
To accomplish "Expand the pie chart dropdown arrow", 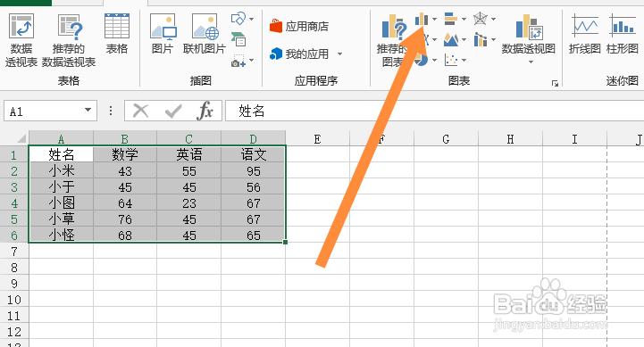I will point(434,61).
